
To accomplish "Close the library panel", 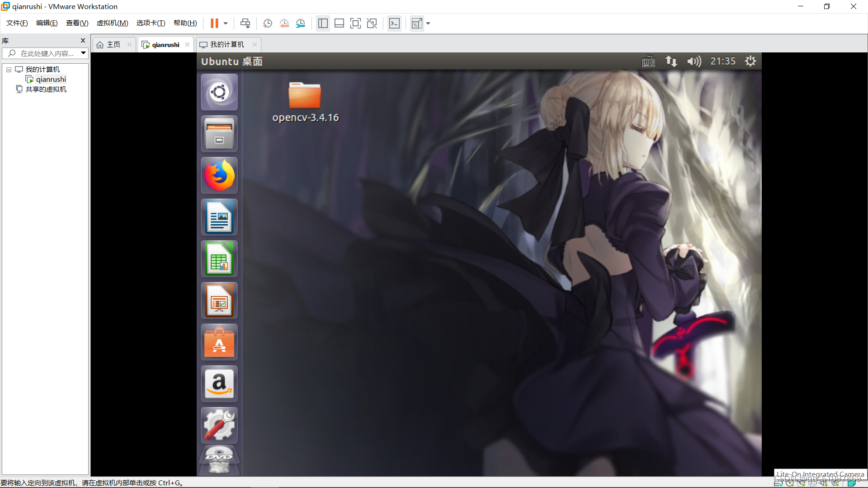I will coord(83,41).
